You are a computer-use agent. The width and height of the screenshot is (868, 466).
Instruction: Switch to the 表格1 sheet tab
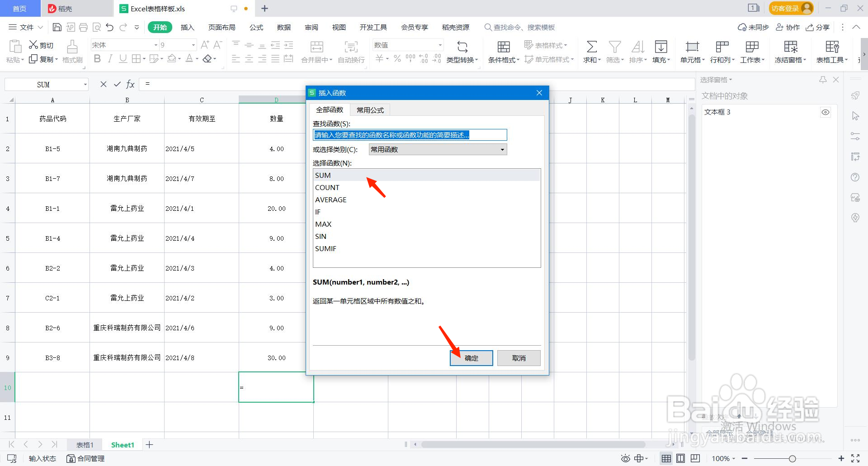tap(85, 445)
